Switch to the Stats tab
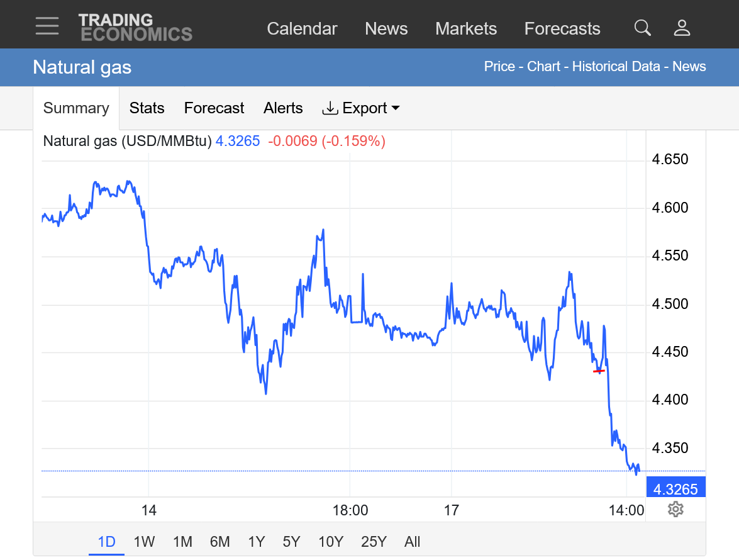The image size is (739, 560). tap(147, 108)
